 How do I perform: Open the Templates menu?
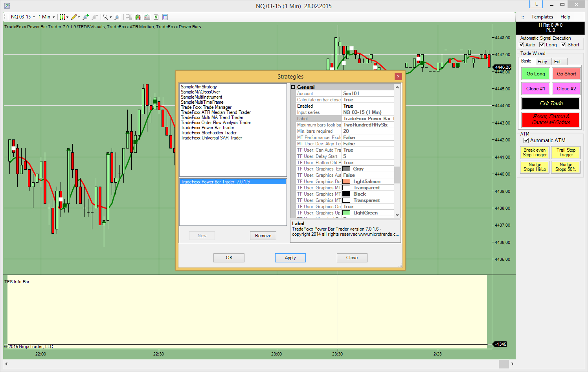542,17
